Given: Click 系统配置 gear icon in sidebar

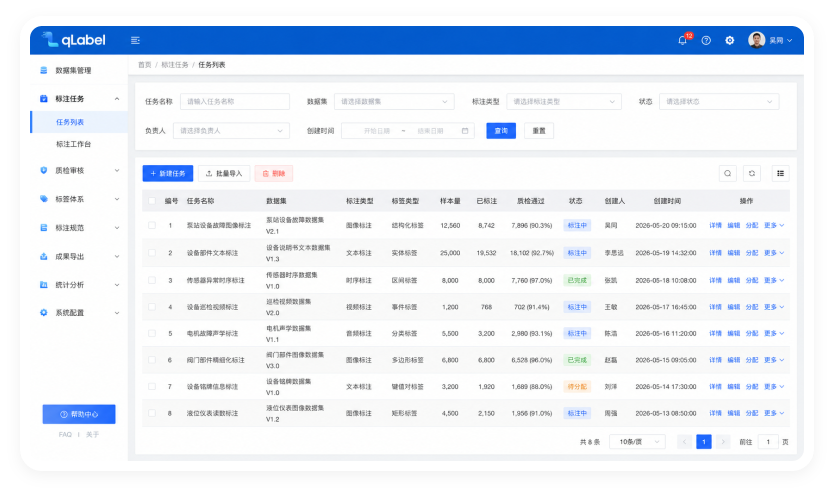Looking at the screenshot, I should (x=44, y=313).
